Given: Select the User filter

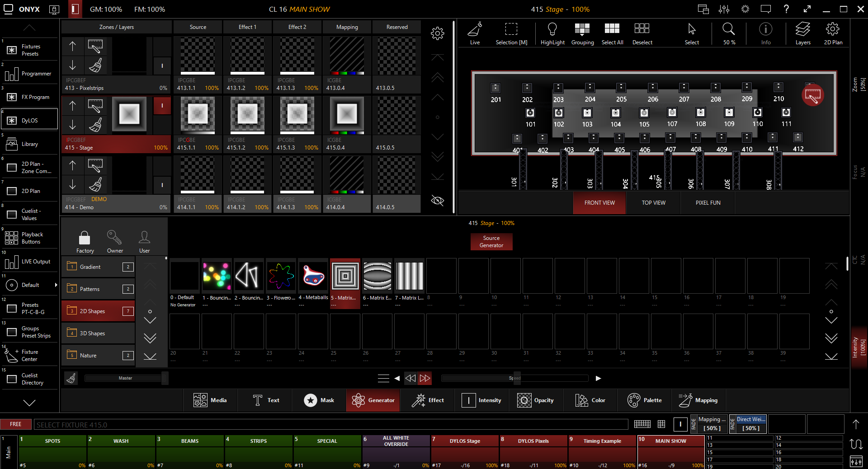Looking at the screenshot, I should tap(144, 242).
